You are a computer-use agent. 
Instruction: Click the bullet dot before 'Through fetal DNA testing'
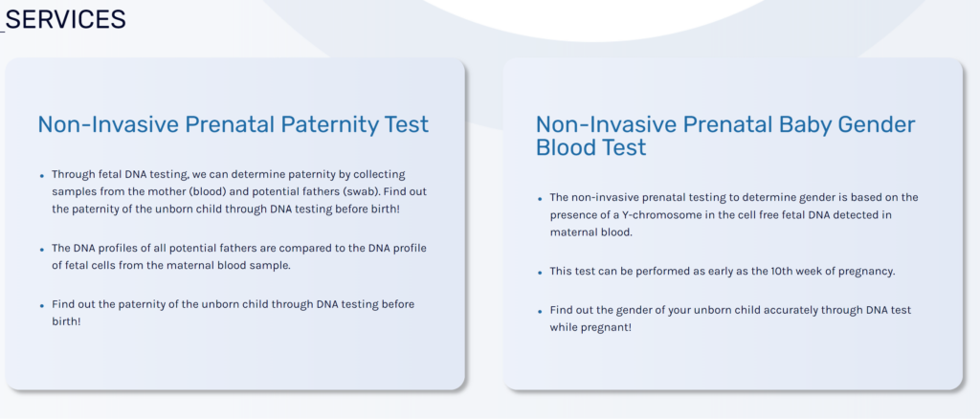coord(42,176)
